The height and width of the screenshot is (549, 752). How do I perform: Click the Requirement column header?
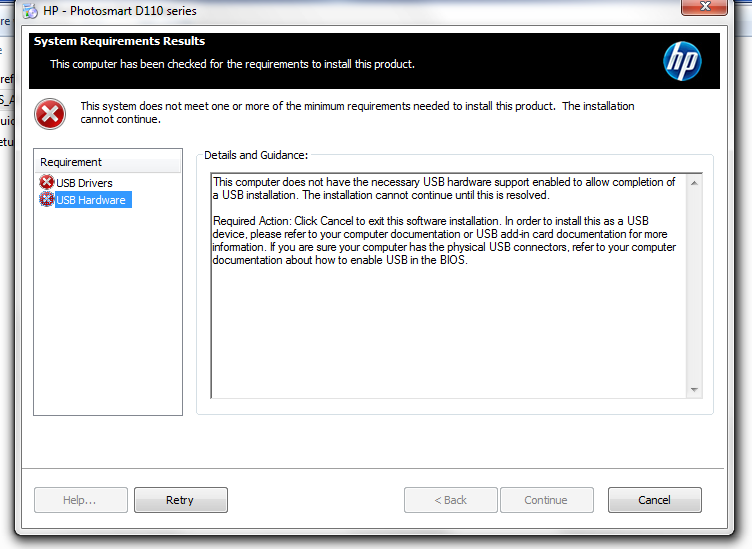[x=108, y=162]
